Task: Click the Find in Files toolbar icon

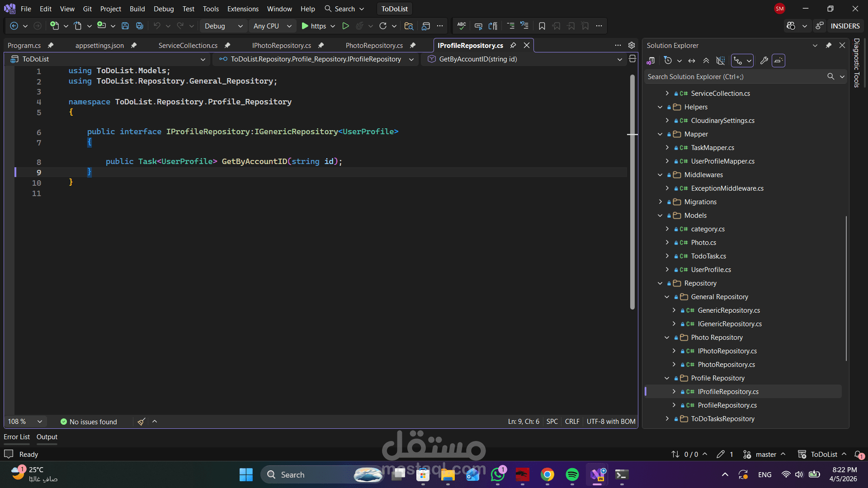Action: point(409,26)
